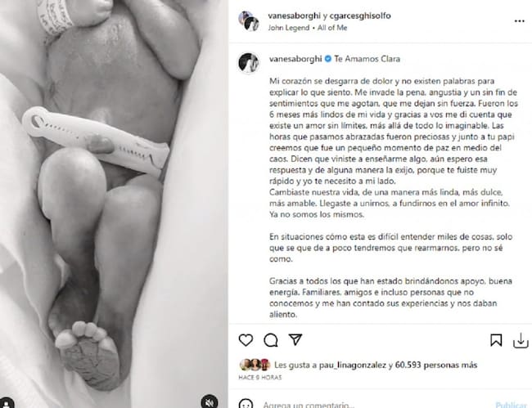Click header avatar of both authors
Screen dimensions: 532x408
click(x=249, y=21)
